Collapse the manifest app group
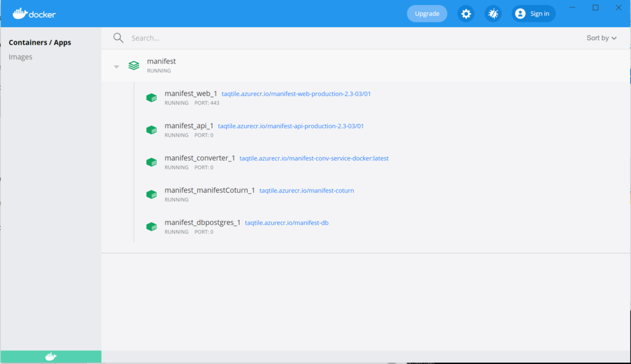 [x=116, y=67]
